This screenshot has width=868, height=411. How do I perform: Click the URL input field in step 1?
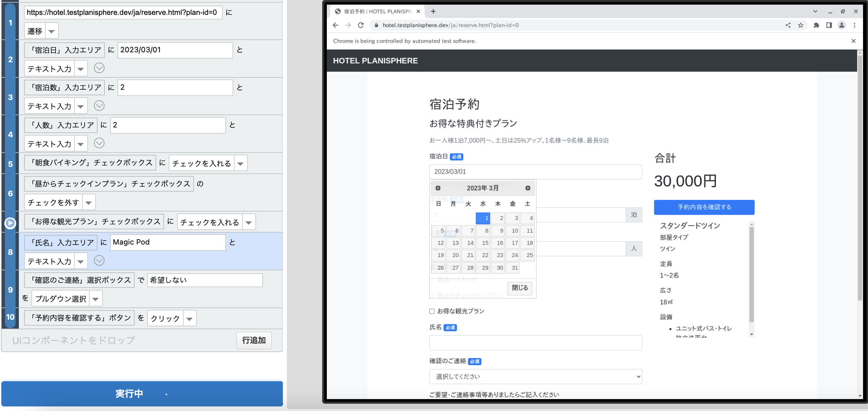tap(123, 13)
